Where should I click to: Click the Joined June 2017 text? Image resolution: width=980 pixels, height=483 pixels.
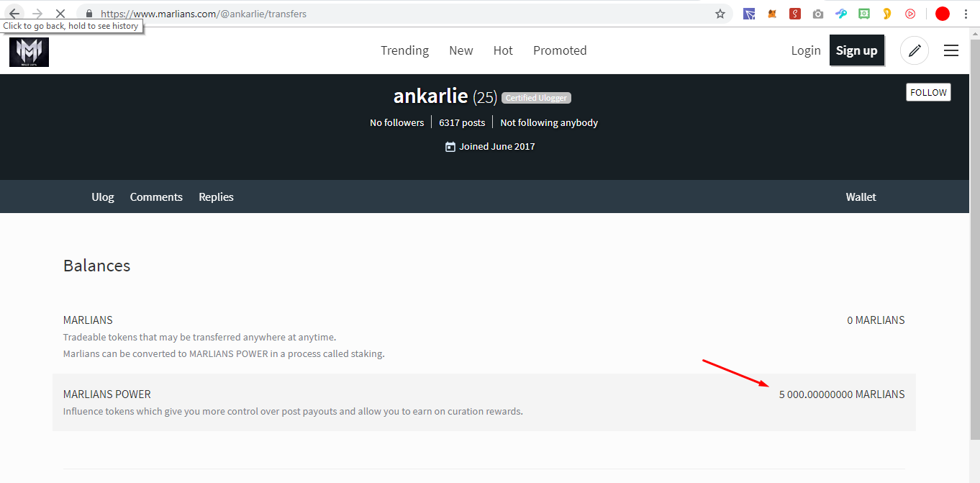click(497, 146)
